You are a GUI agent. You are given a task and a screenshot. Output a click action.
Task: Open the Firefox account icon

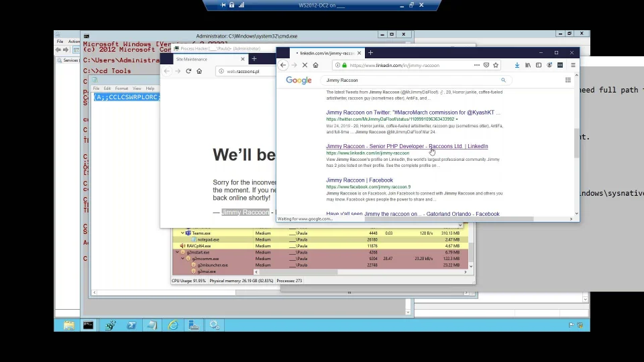point(549,65)
